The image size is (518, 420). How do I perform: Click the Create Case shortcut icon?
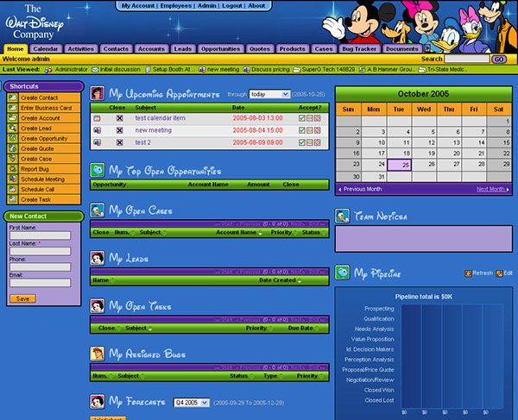pyautogui.click(x=13, y=159)
